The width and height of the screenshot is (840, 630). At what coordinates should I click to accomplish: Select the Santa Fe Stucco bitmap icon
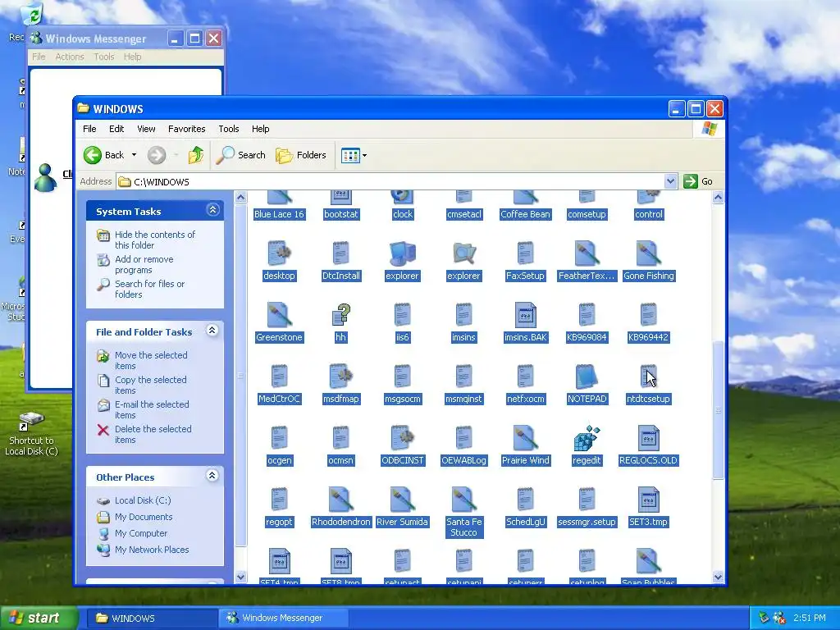(464, 500)
